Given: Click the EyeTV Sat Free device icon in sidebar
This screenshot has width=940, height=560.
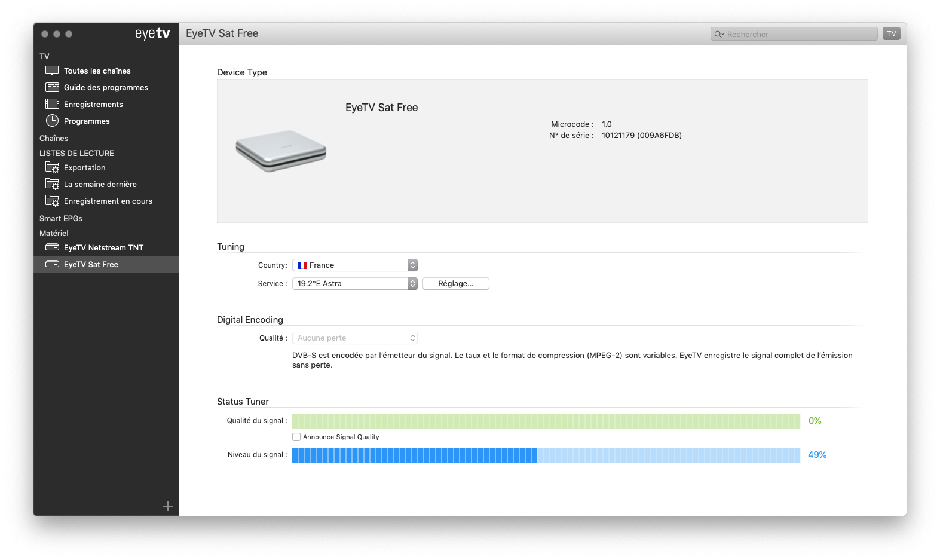Looking at the screenshot, I should 52,264.
